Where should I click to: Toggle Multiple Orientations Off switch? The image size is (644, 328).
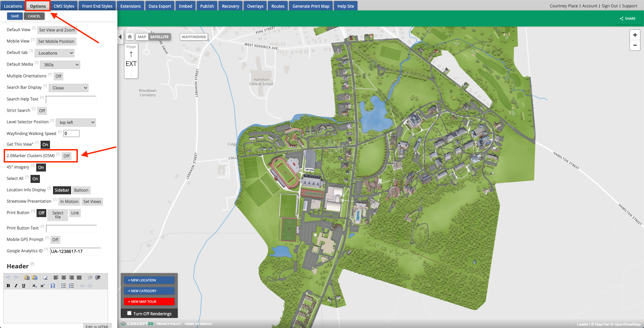pos(58,76)
